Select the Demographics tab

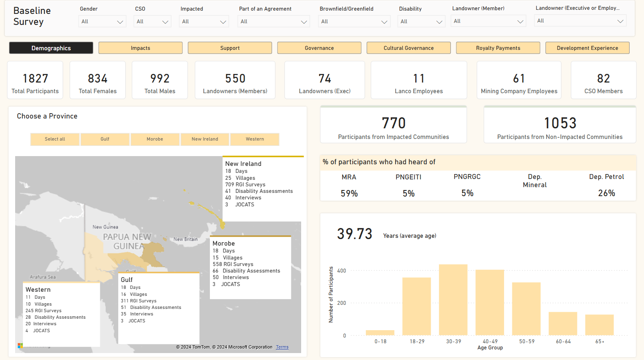(51, 48)
